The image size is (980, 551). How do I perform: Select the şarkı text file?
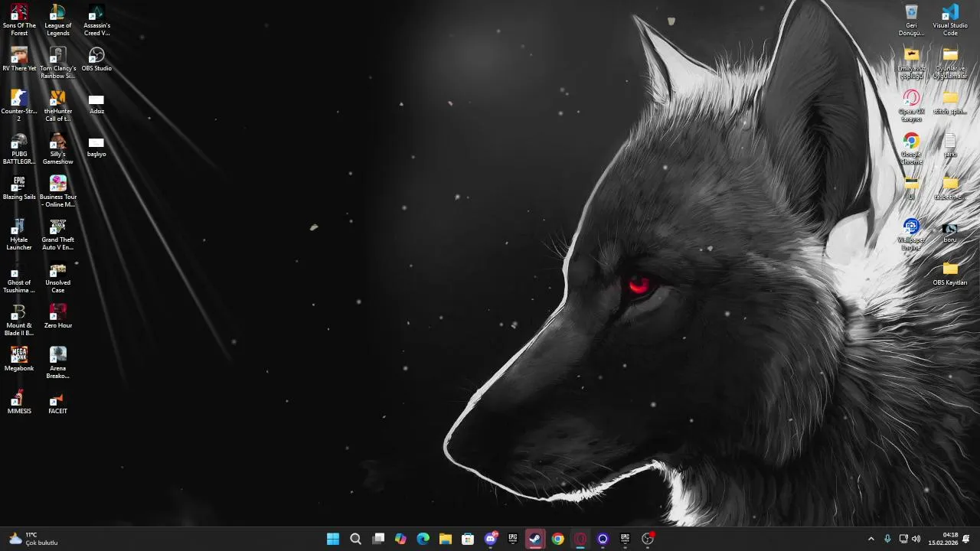[950, 145]
